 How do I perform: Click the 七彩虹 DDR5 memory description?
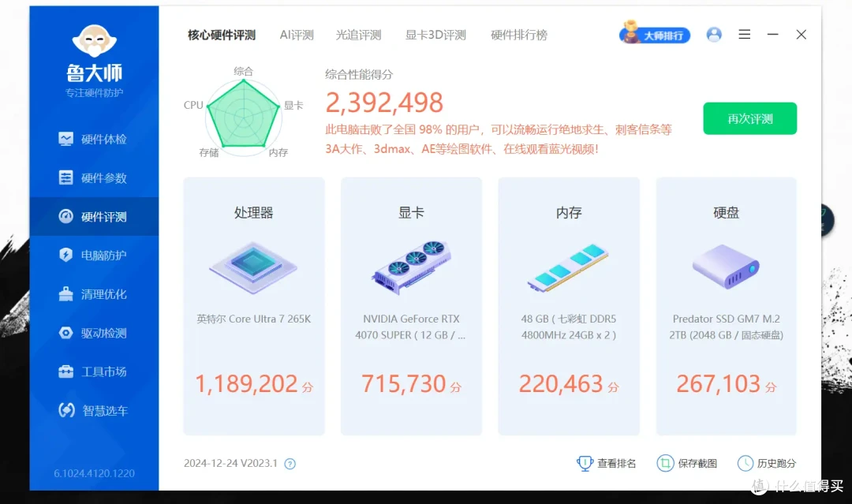[x=568, y=327]
